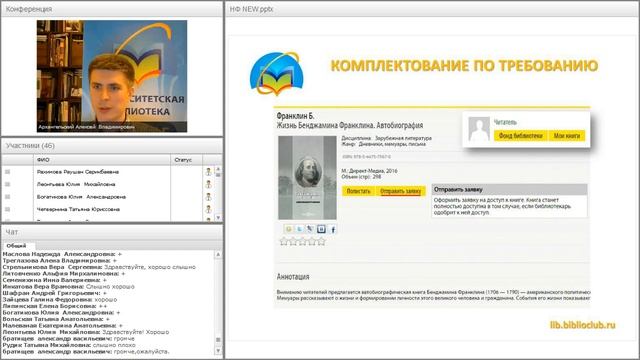This screenshot has width=640, height=360.
Task: Click participant name Леонтьева Юлия Михайловна in list
Action: pos(76,184)
